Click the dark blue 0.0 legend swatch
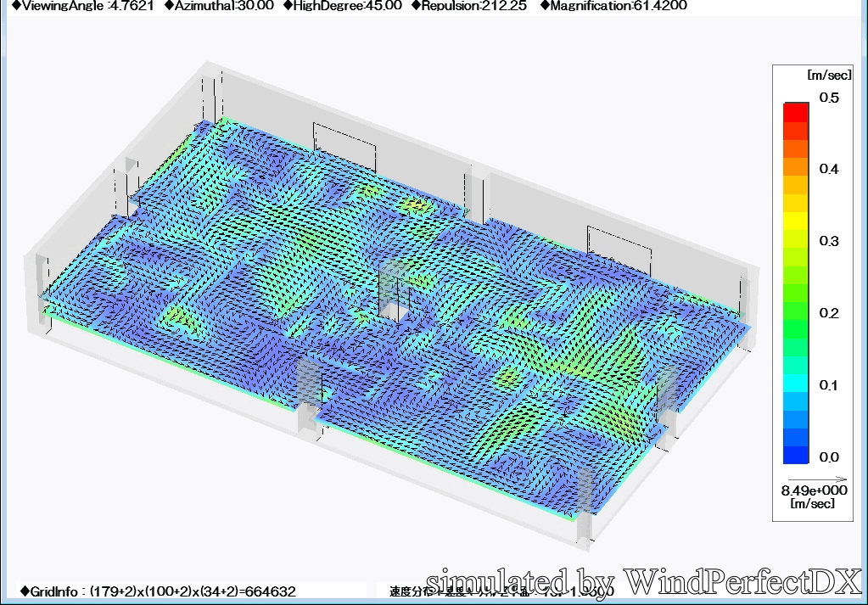 click(x=796, y=455)
